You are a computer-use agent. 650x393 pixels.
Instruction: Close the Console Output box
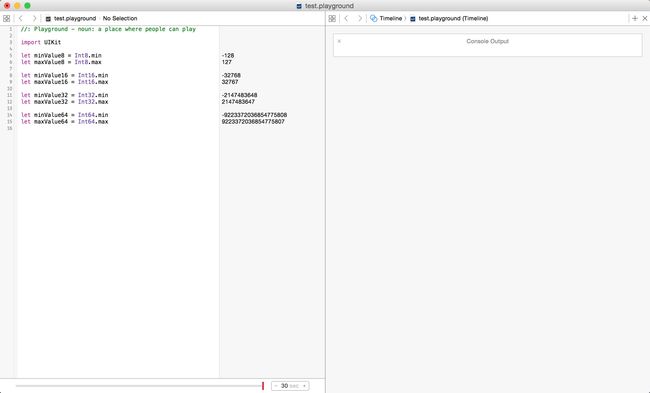(x=339, y=41)
